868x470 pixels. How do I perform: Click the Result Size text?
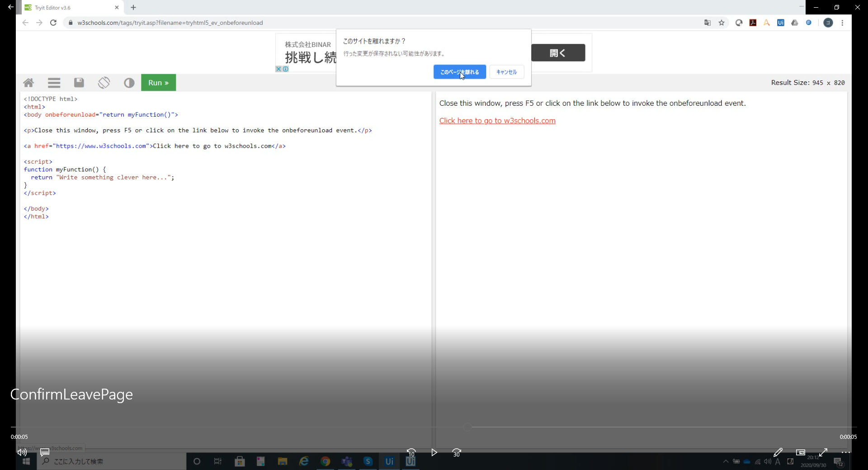click(x=808, y=83)
